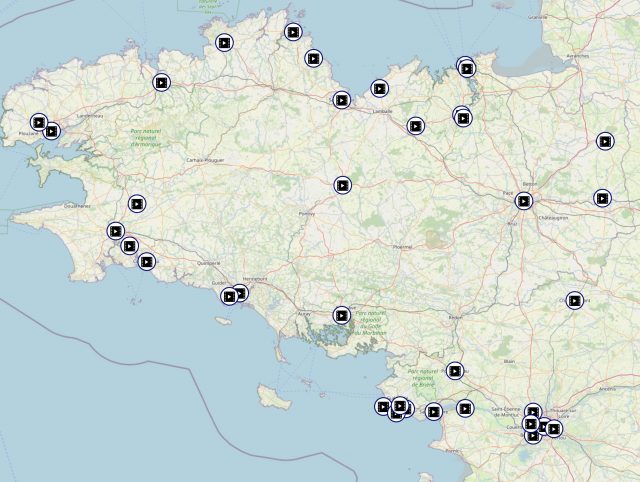Image resolution: width=640 pixels, height=482 pixels.
Task: Open the coastal video marker nearest to Quimperlé
Action: [147, 262]
